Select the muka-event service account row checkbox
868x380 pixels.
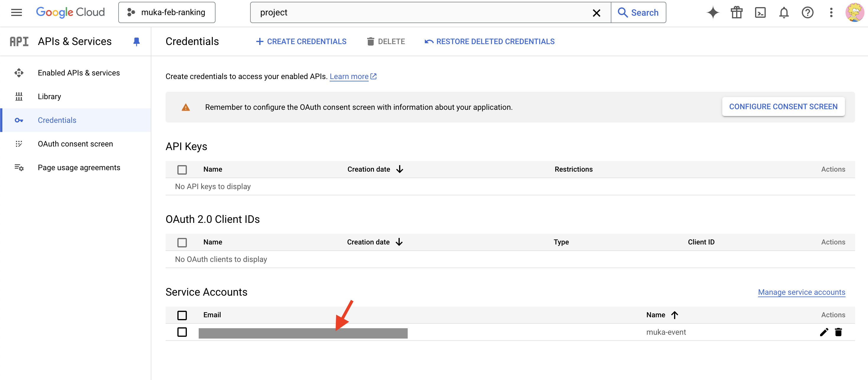pyautogui.click(x=182, y=332)
